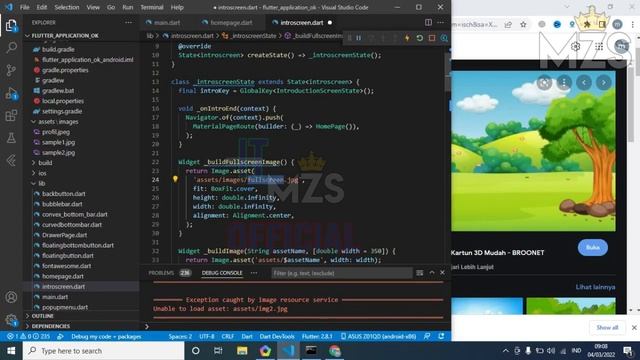
Task: Open the File menu
Action: click(x=24, y=7)
